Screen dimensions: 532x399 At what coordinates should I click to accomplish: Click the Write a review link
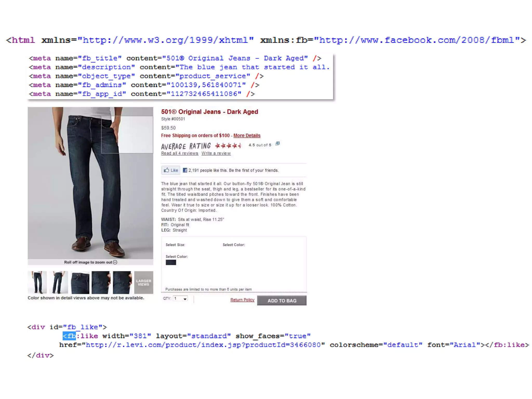[216, 153]
